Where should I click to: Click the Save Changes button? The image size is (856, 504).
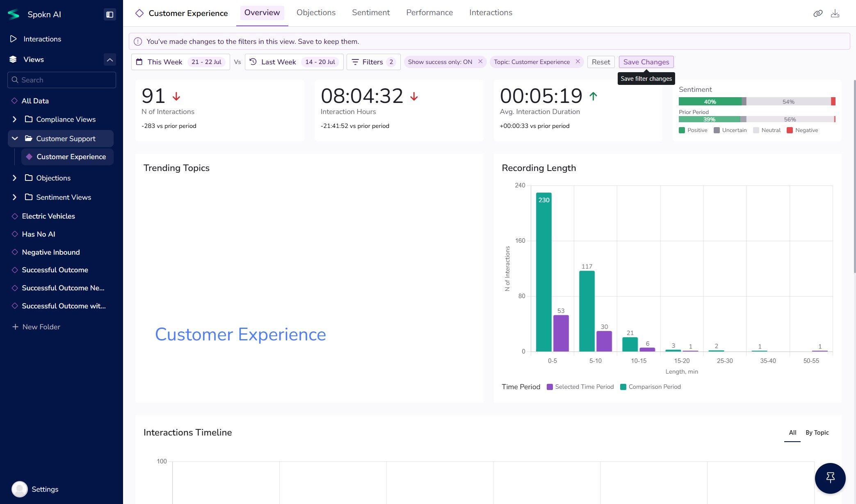click(x=646, y=62)
